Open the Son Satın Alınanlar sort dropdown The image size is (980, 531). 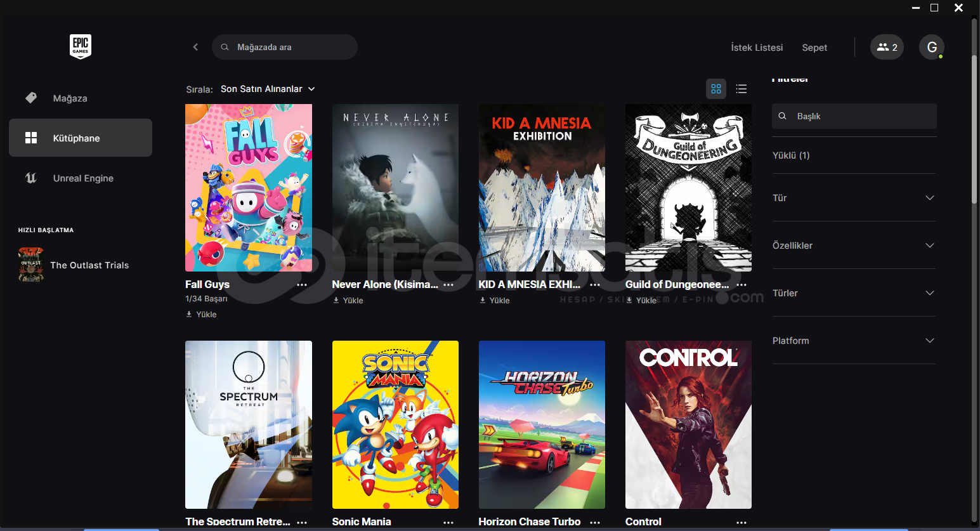[x=268, y=89]
